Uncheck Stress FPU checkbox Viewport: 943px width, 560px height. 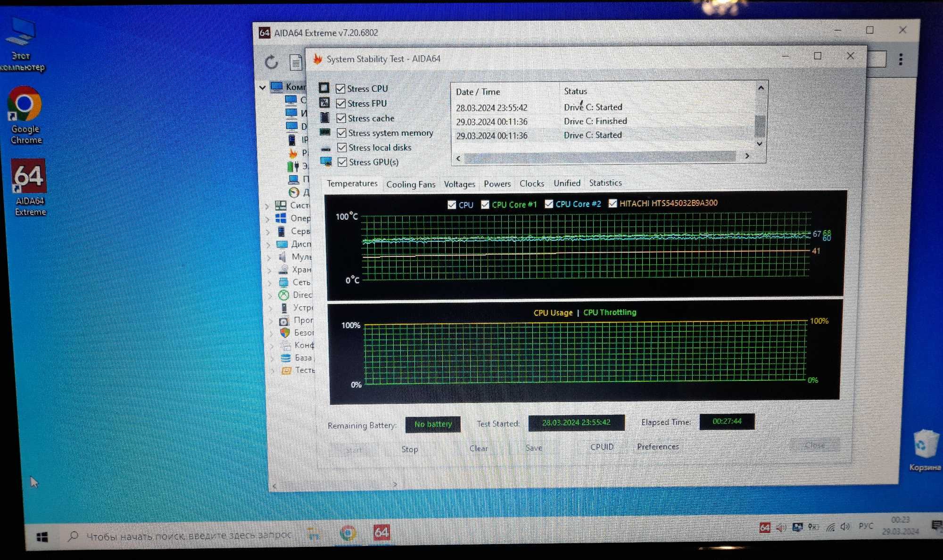(x=341, y=103)
